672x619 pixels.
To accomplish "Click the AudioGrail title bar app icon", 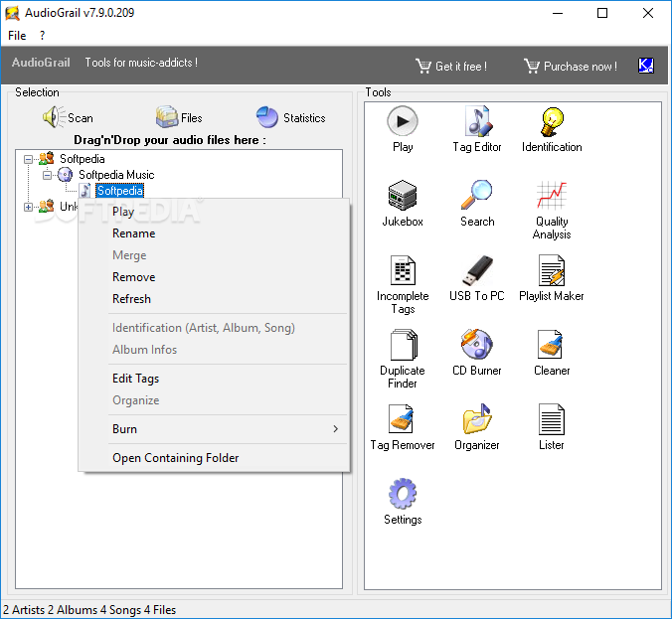I will 12,13.
